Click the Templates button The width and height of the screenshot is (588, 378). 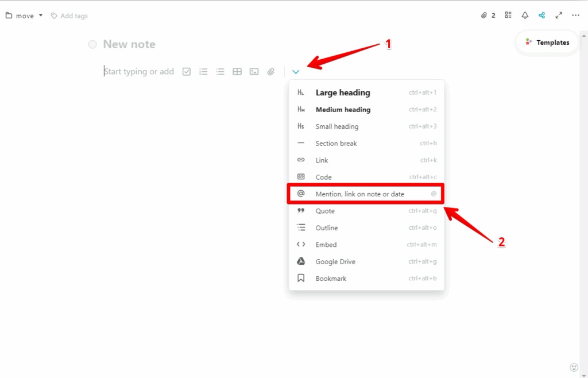point(547,43)
